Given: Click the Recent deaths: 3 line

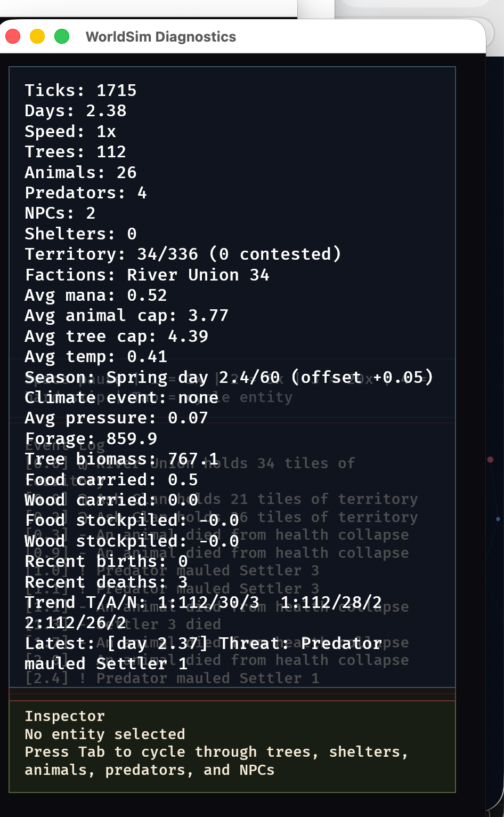Looking at the screenshot, I should (x=106, y=582).
